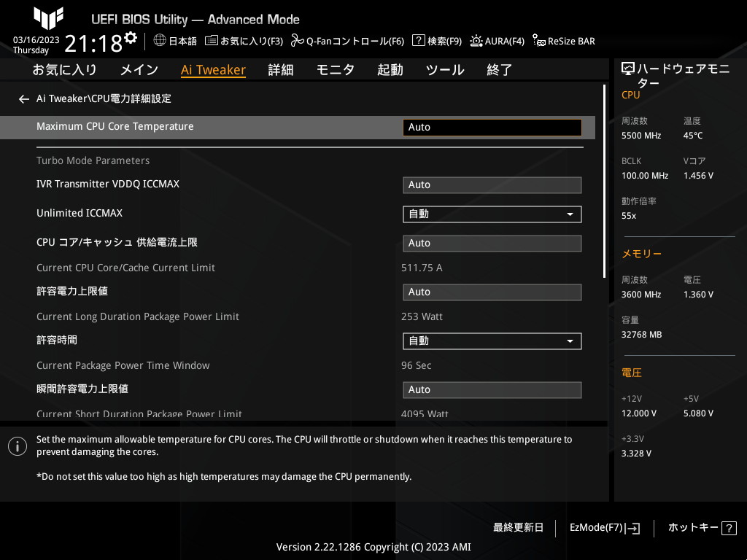
Task: Click the 253 Watt value
Action: pyautogui.click(x=422, y=316)
